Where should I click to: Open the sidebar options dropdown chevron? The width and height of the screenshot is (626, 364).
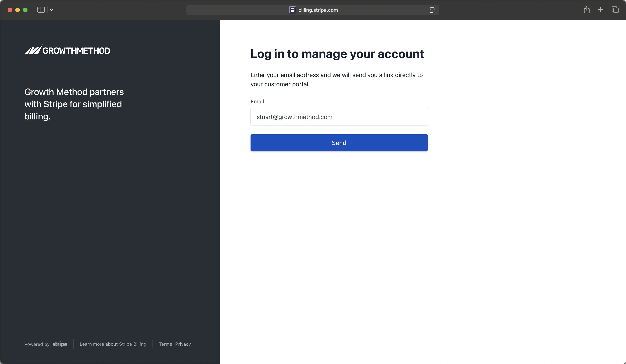(x=51, y=10)
